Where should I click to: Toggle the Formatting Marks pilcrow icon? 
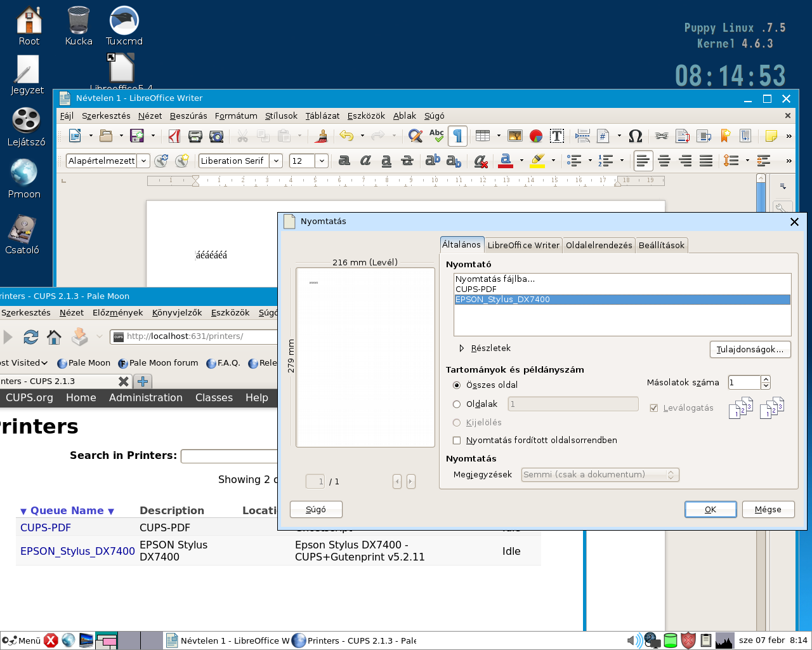pyautogui.click(x=457, y=136)
